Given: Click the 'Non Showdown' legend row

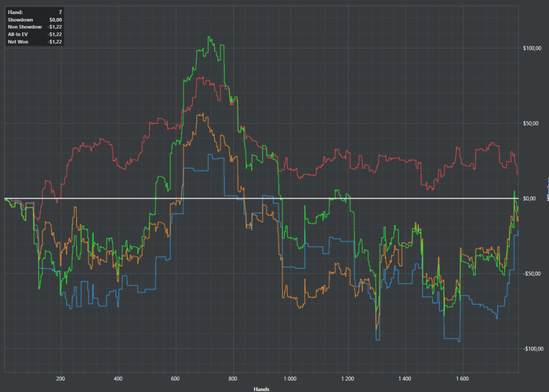Looking at the screenshot, I should pyautogui.click(x=35, y=27).
